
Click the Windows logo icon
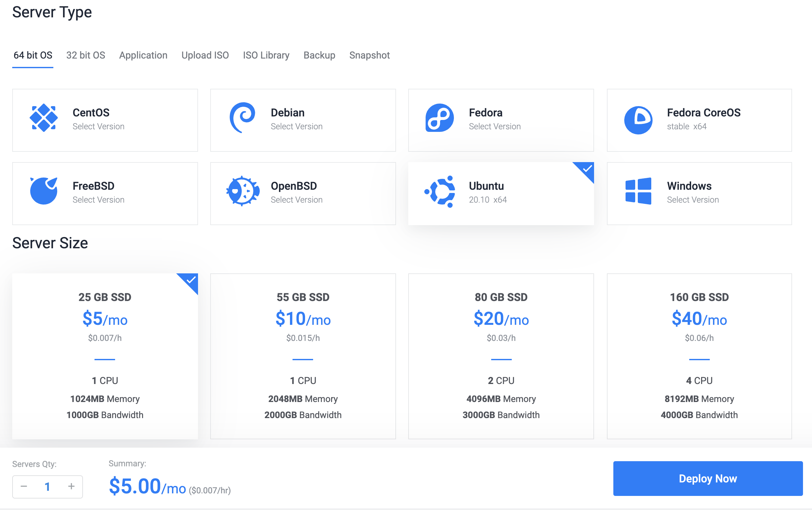638,191
